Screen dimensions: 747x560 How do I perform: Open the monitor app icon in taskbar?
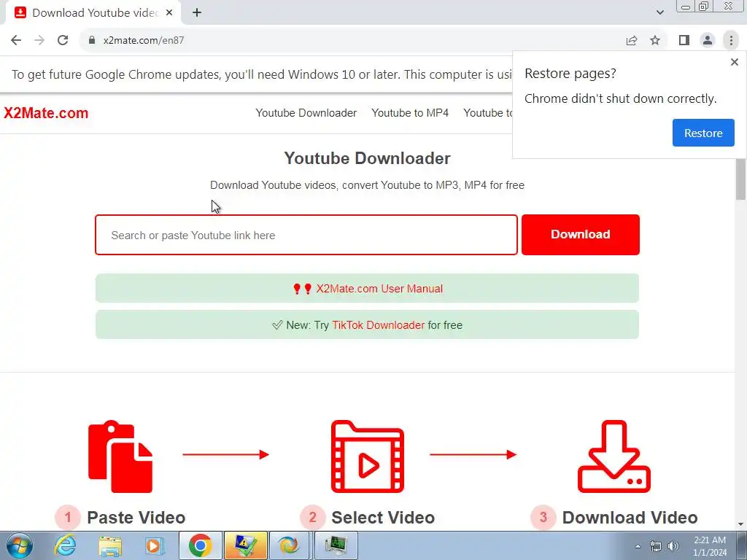pyautogui.click(x=336, y=545)
